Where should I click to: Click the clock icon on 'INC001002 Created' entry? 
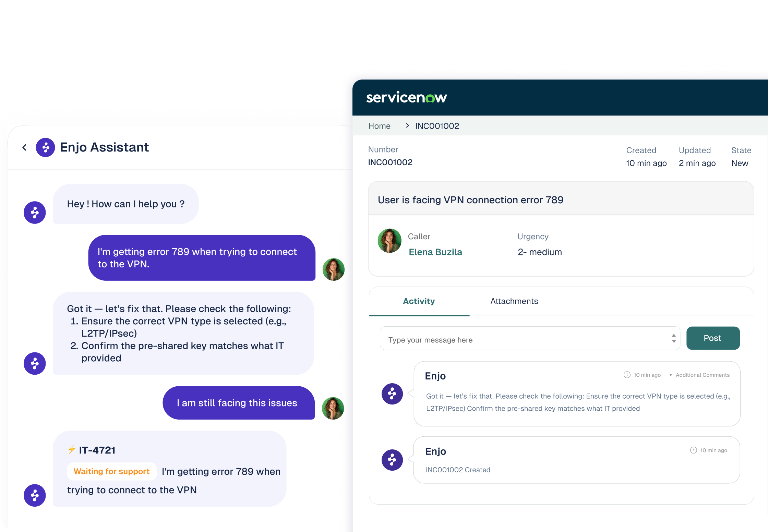point(693,450)
